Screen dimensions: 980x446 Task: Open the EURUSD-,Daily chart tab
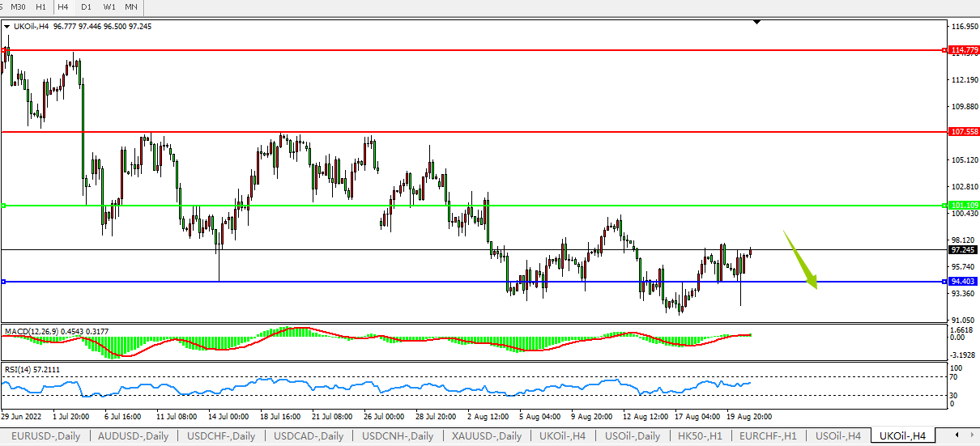click(x=45, y=436)
